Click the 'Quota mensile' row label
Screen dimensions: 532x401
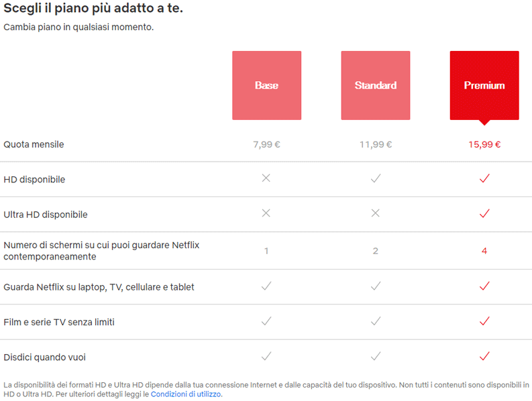pyautogui.click(x=34, y=144)
